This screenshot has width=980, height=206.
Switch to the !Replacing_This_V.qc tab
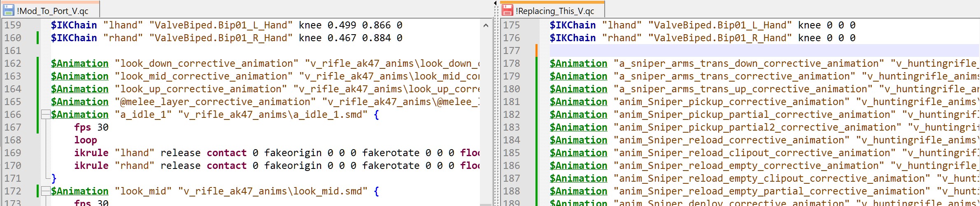click(x=552, y=10)
